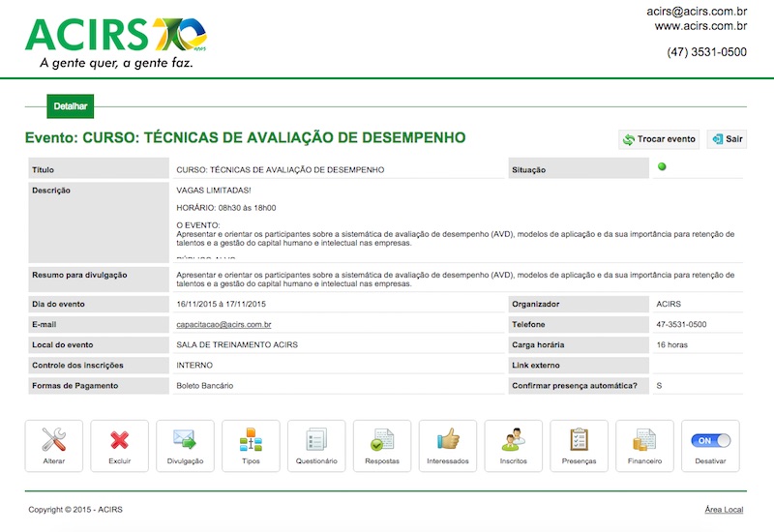Screen dimensions: 774x532
Task: Open the Presenças clipboard icon
Action: pos(579,441)
